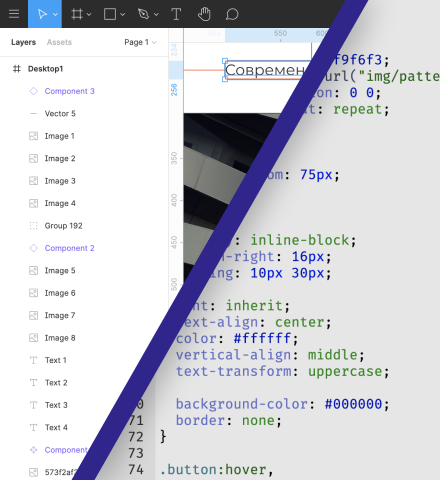Viewport: 440px width, 480px height.
Task: Select the Hand tool
Action: click(x=204, y=14)
